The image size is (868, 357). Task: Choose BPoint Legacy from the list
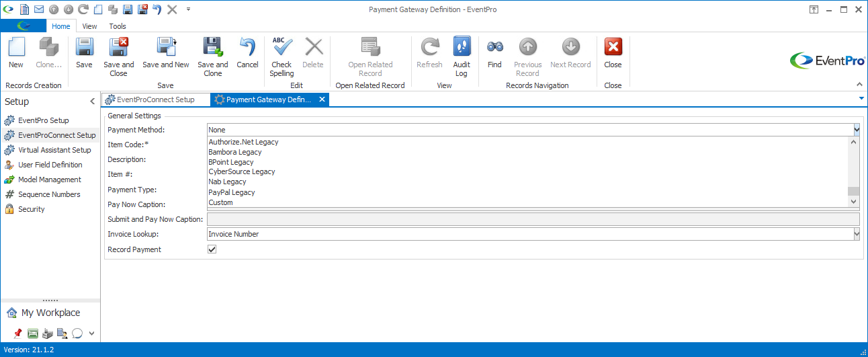pyautogui.click(x=527, y=162)
